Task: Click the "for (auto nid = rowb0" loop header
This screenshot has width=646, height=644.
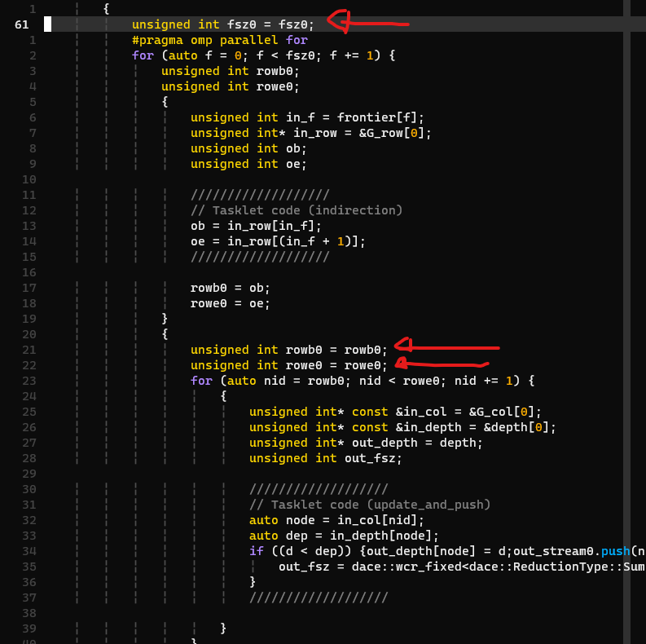Action: click(363, 381)
